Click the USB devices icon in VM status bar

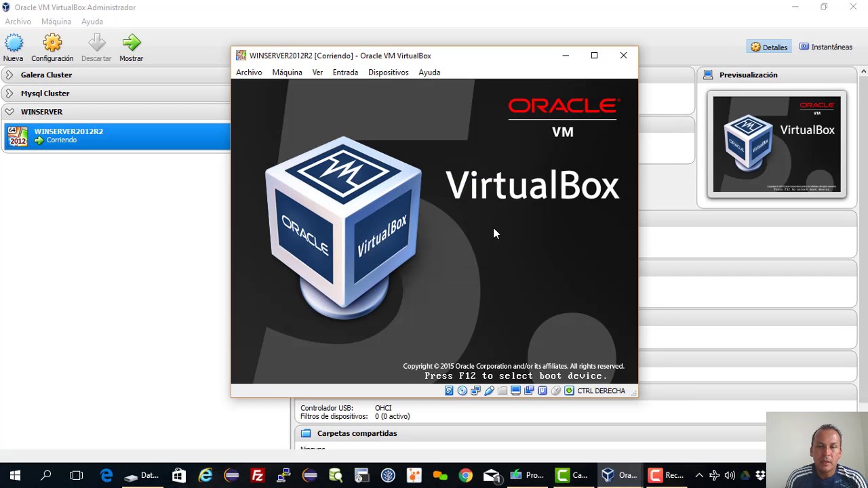tap(489, 390)
